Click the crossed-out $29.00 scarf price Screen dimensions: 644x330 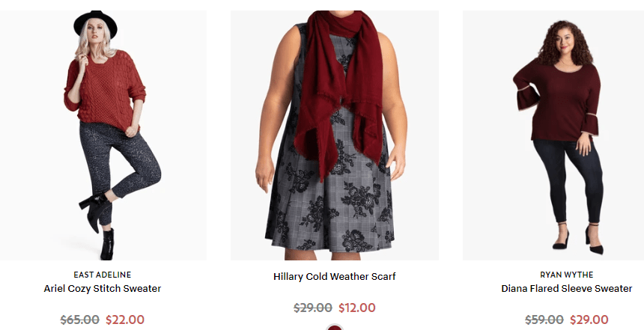[313, 308]
